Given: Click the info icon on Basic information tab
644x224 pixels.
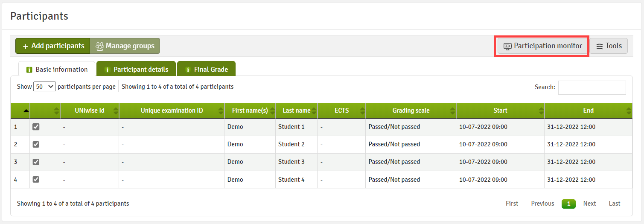Looking at the screenshot, I should pyautogui.click(x=29, y=70).
